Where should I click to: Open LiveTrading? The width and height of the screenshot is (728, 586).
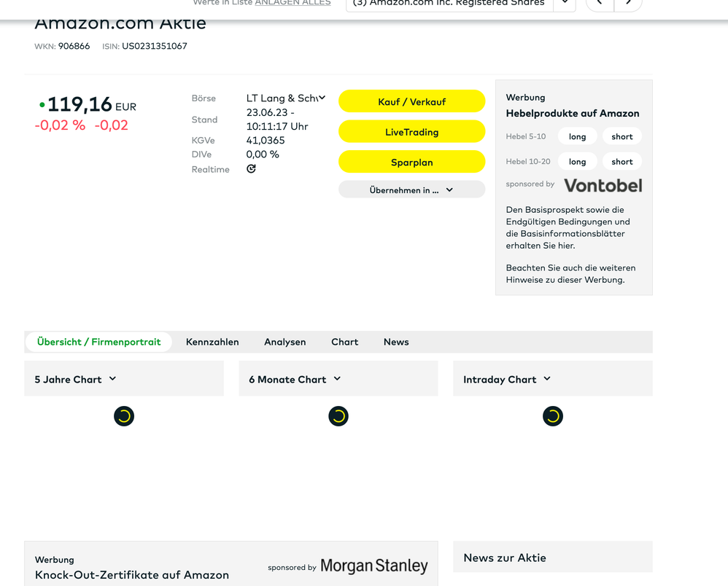tap(411, 132)
